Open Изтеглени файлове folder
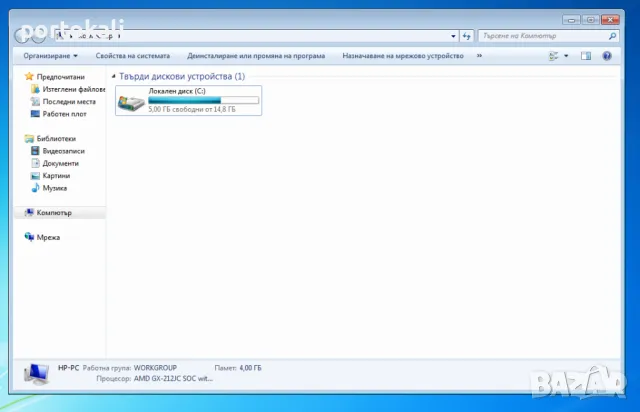640x412 pixels. click(x=74, y=89)
